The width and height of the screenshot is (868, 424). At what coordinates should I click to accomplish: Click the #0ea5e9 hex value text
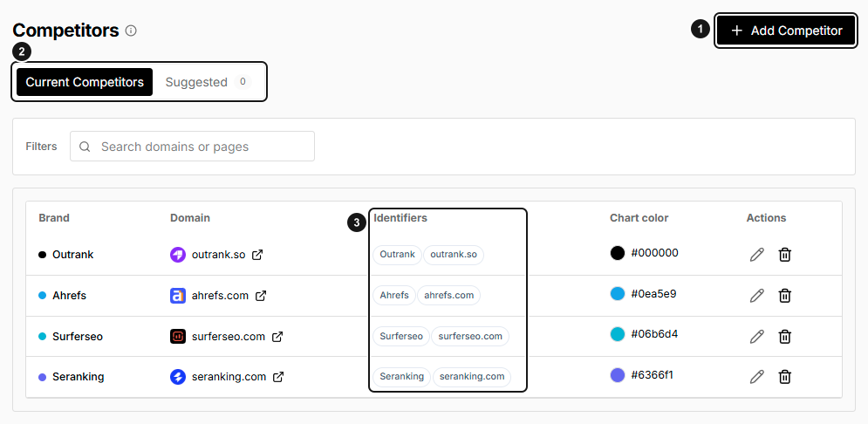point(653,294)
